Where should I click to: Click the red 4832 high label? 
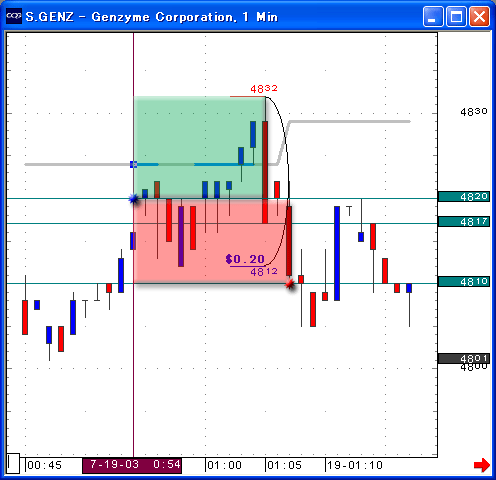pyautogui.click(x=264, y=88)
